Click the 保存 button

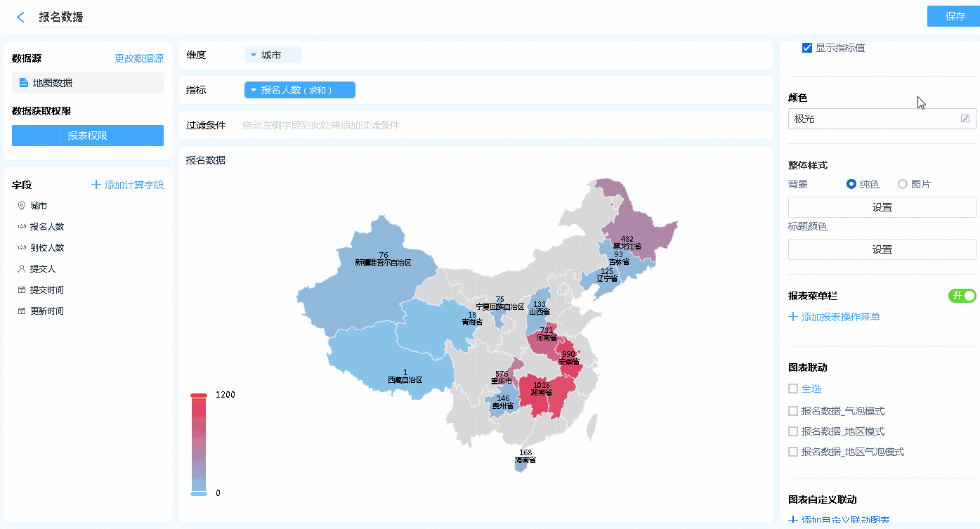955,16
